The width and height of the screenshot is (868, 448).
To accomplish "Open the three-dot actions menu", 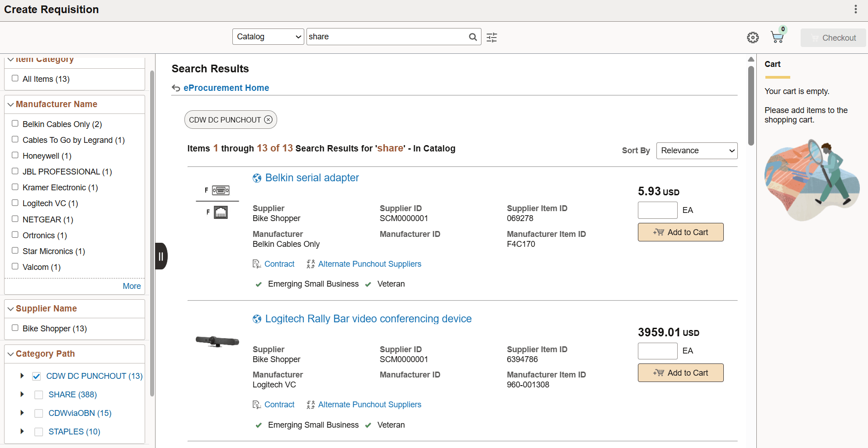I will (x=855, y=9).
